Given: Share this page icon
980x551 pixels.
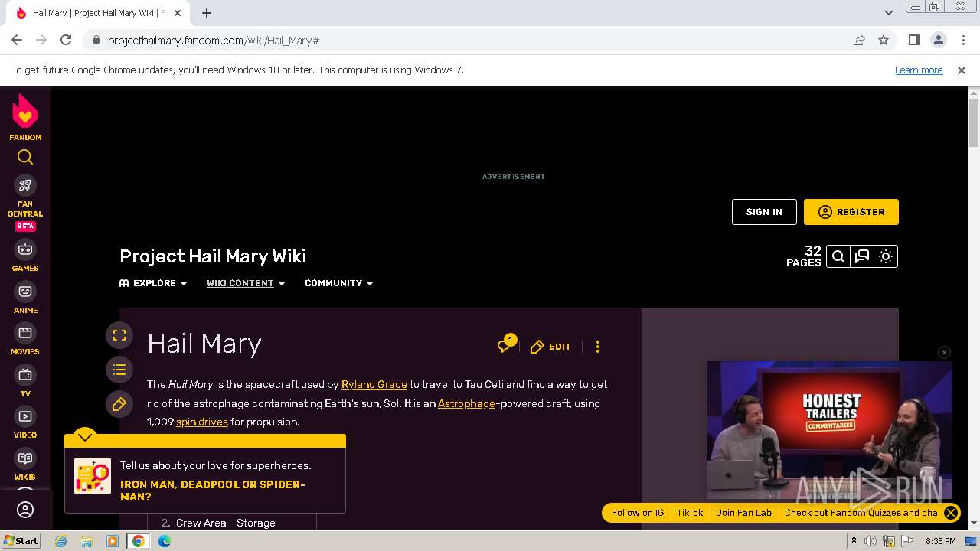Looking at the screenshot, I should pyautogui.click(x=859, y=40).
